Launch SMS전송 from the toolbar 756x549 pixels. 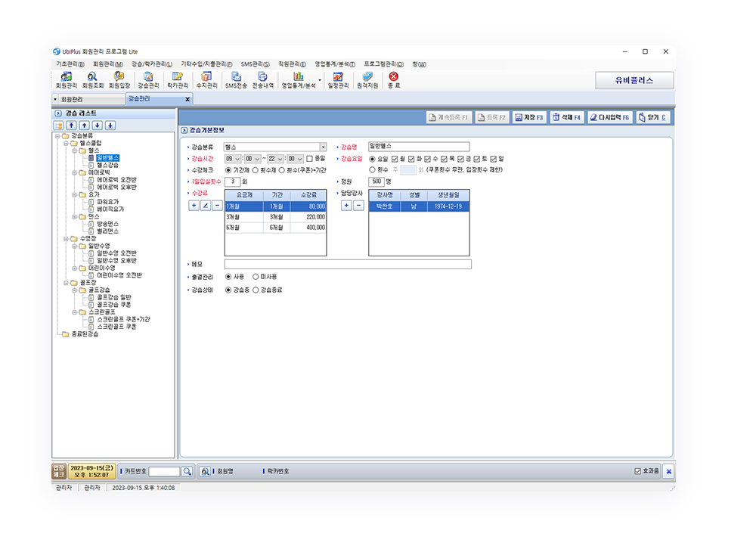236,79
